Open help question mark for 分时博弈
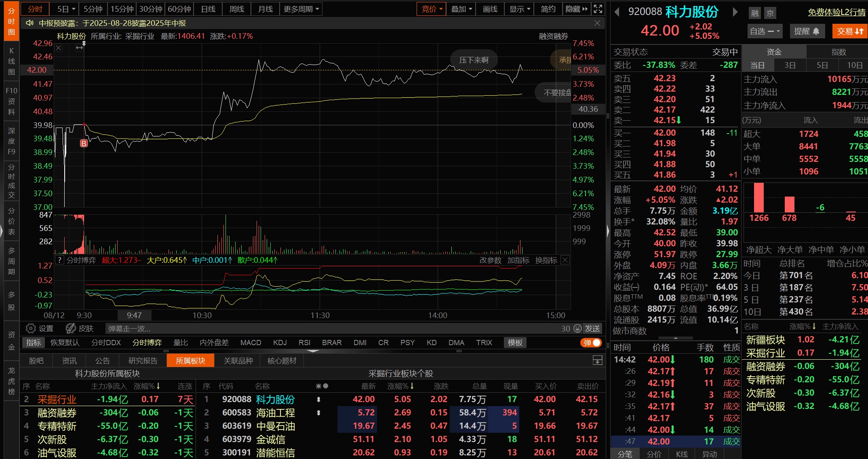 tap(60, 260)
